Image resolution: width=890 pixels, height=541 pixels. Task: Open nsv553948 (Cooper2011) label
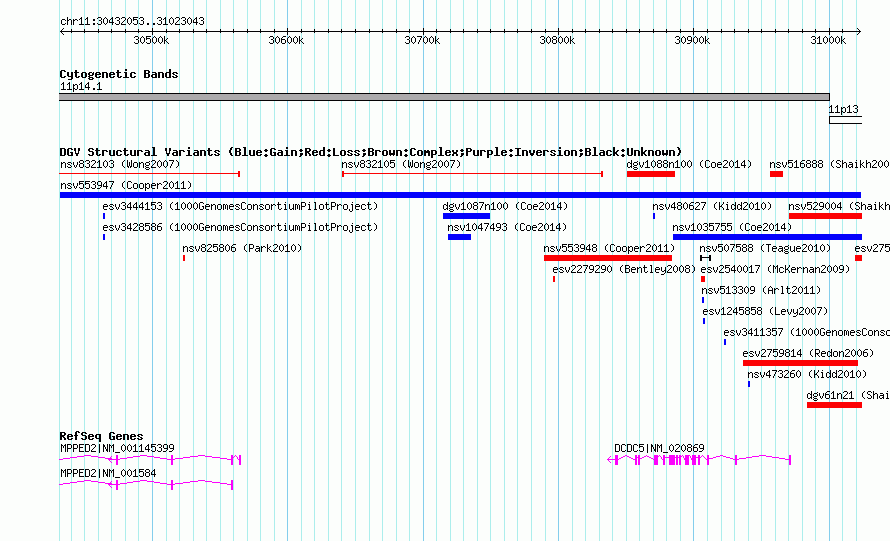click(609, 248)
